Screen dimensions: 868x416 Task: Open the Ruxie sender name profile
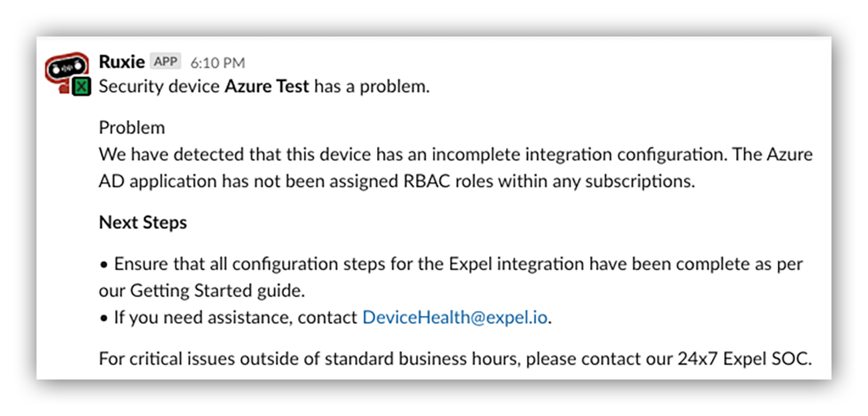pyautogui.click(x=121, y=62)
